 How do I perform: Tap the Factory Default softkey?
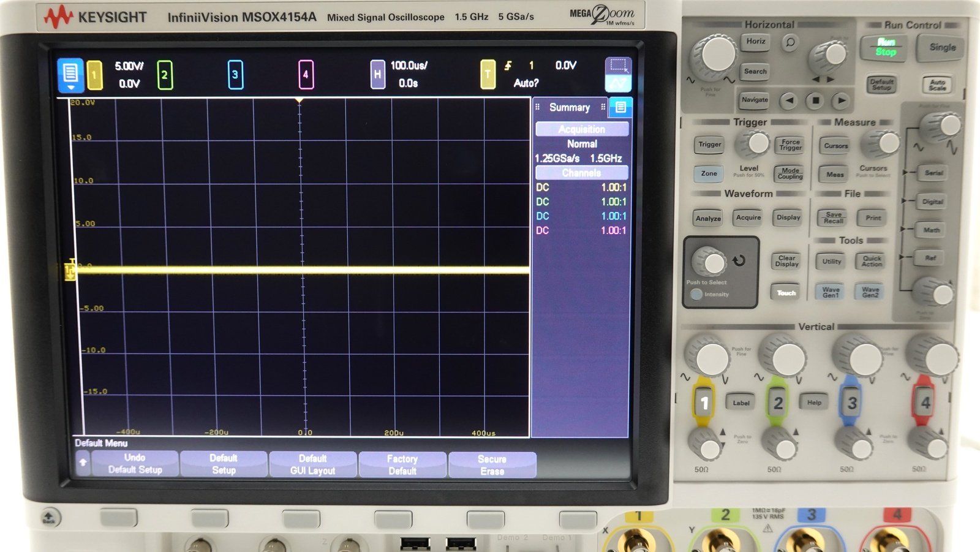point(402,464)
